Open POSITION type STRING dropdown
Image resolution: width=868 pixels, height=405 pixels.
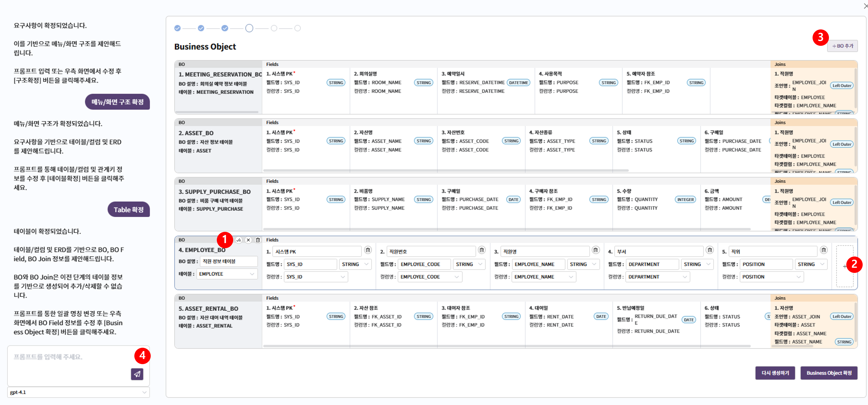coord(811,264)
